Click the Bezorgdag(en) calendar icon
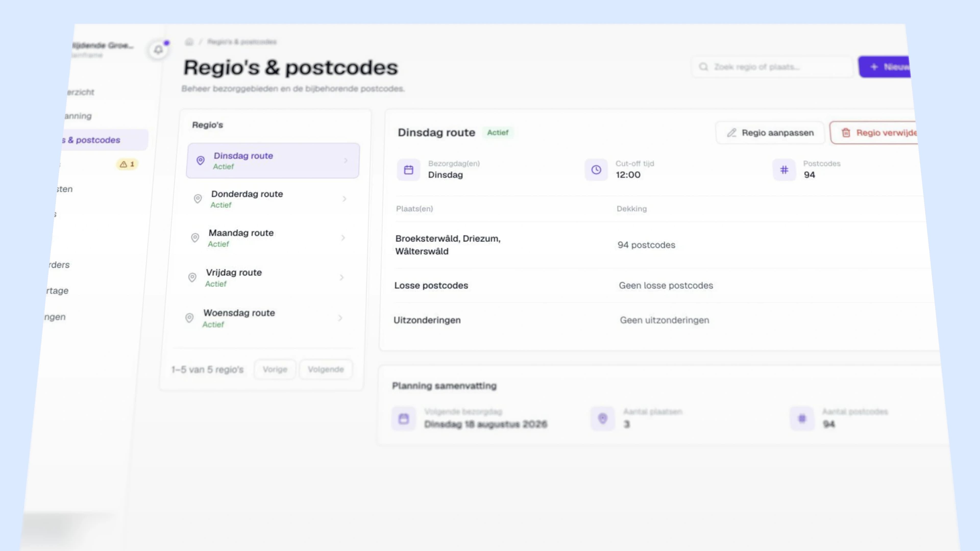This screenshot has height=551, width=980. [409, 170]
